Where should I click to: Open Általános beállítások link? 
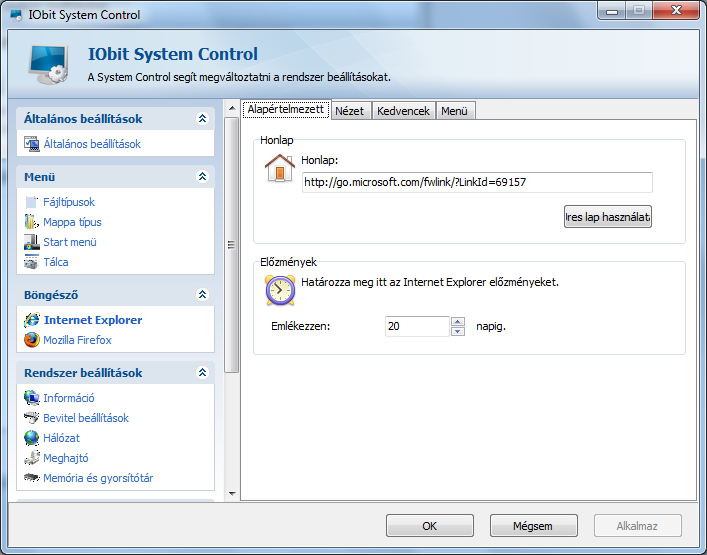click(x=92, y=144)
